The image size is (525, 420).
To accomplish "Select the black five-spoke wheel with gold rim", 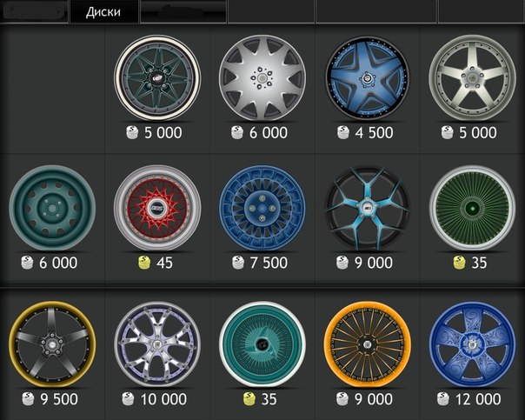I will tap(52, 344).
